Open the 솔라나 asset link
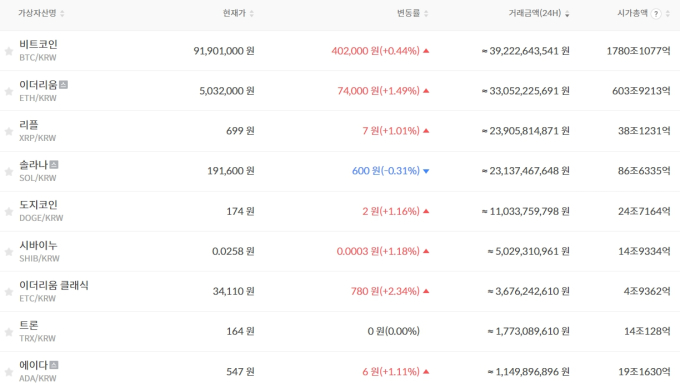The height and width of the screenshot is (383, 680). [33, 165]
